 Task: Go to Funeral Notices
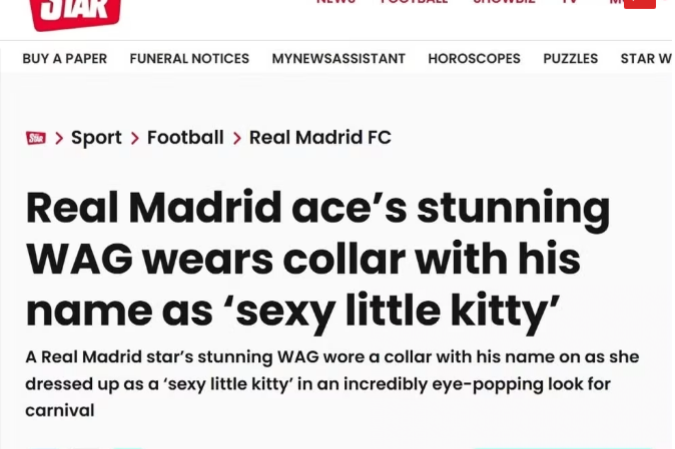(189, 58)
